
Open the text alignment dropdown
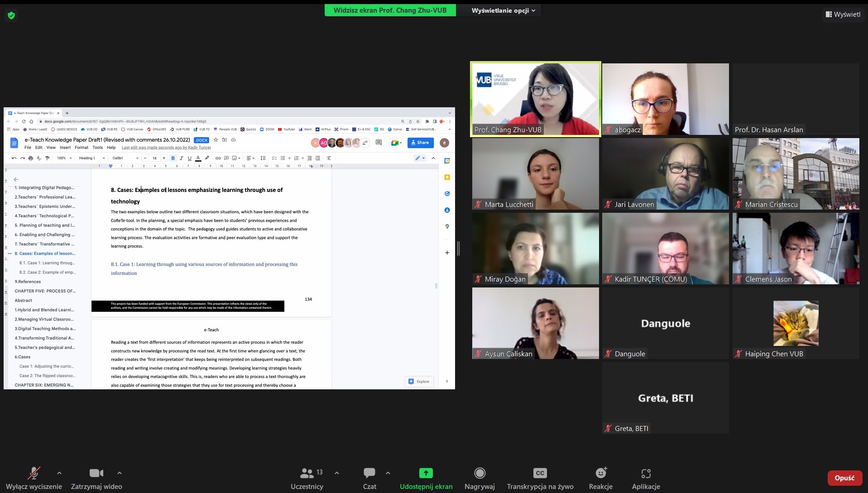(250, 158)
